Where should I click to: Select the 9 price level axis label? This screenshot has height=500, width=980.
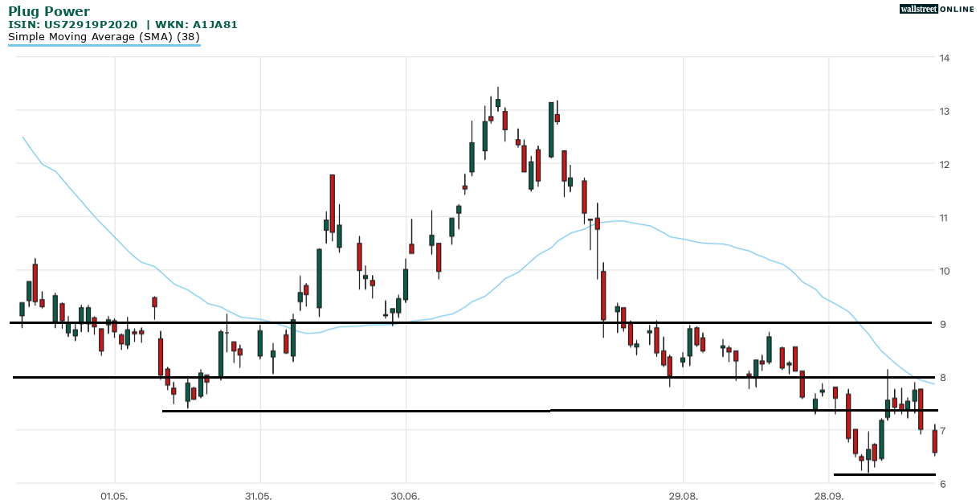[x=943, y=324]
